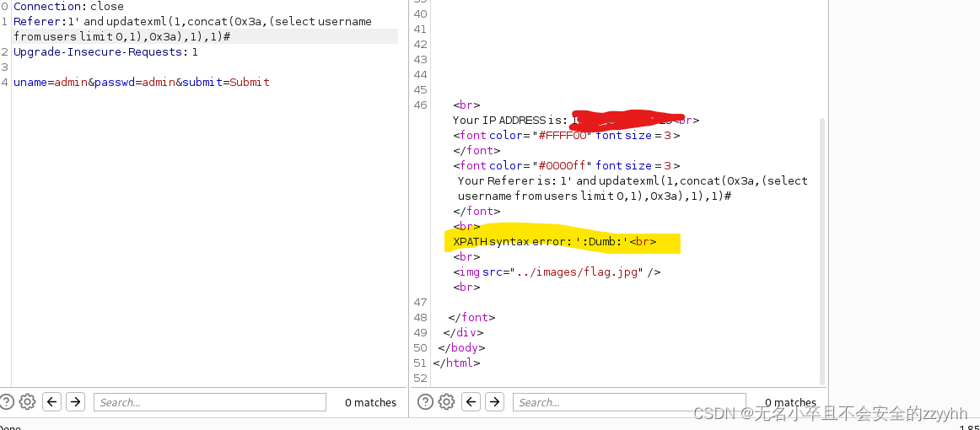Focus the request panel search field
Screen dimensions: 980x430
[x=210, y=402]
